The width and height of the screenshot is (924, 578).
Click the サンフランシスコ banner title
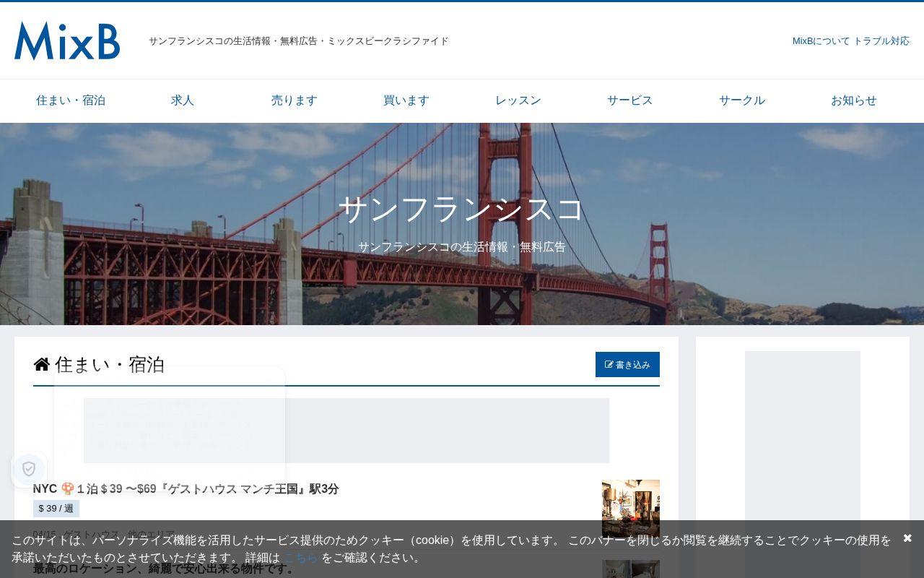point(462,209)
